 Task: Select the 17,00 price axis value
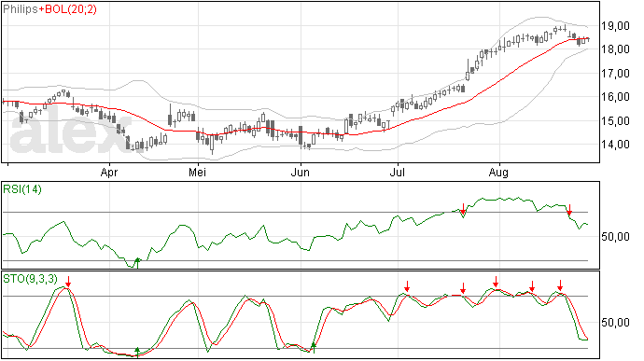point(615,74)
